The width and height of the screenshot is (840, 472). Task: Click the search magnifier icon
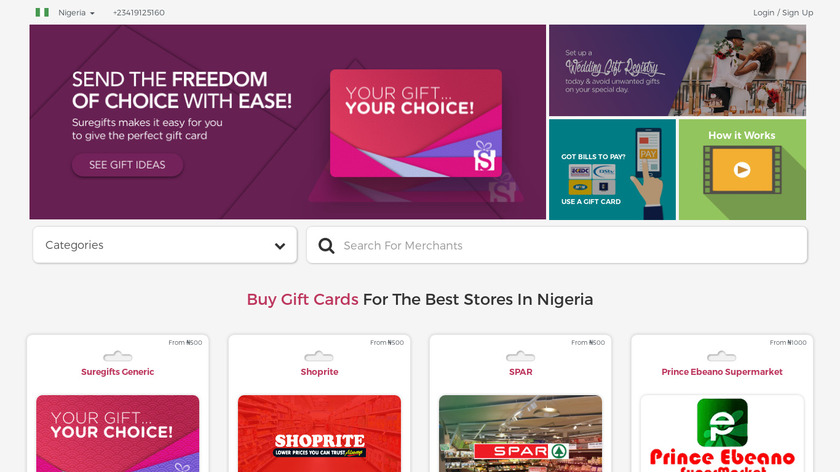(326, 246)
